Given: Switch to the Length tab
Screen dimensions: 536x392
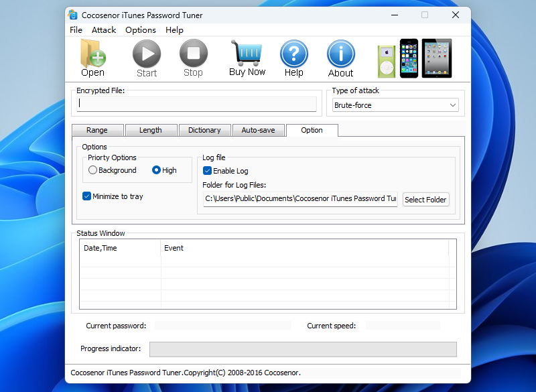Looking at the screenshot, I should [x=151, y=130].
